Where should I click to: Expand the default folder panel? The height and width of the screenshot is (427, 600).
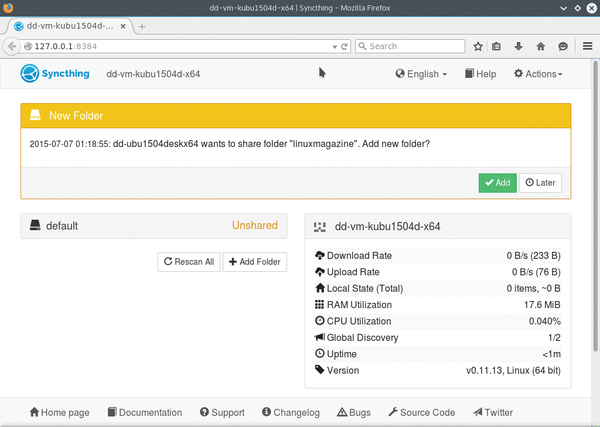point(153,226)
